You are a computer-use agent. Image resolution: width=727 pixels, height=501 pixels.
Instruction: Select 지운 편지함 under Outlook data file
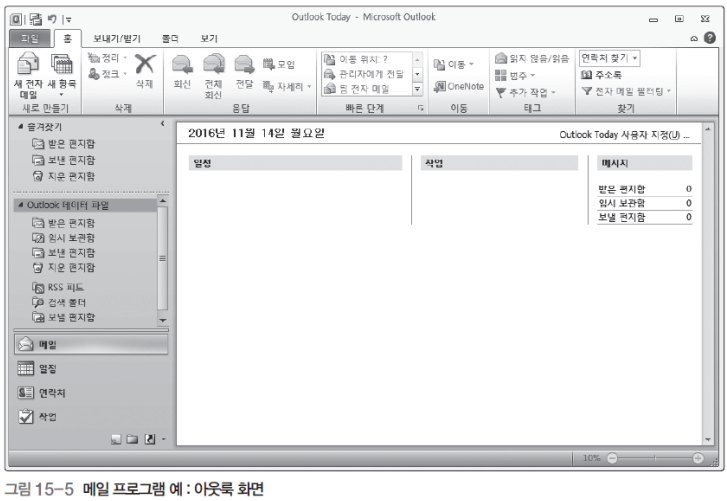pyautogui.click(x=64, y=267)
